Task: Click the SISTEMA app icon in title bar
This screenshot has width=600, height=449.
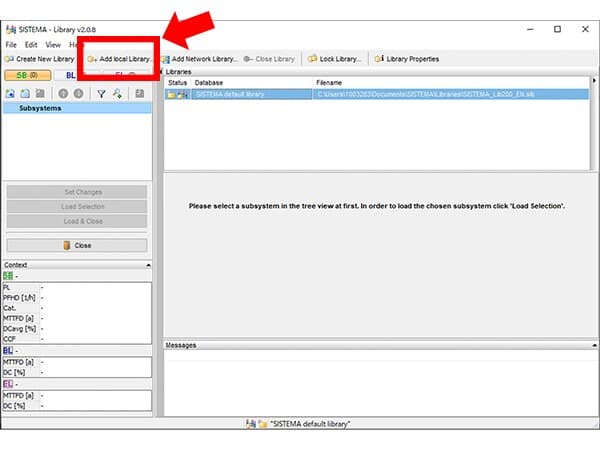Action: pos(11,29)
